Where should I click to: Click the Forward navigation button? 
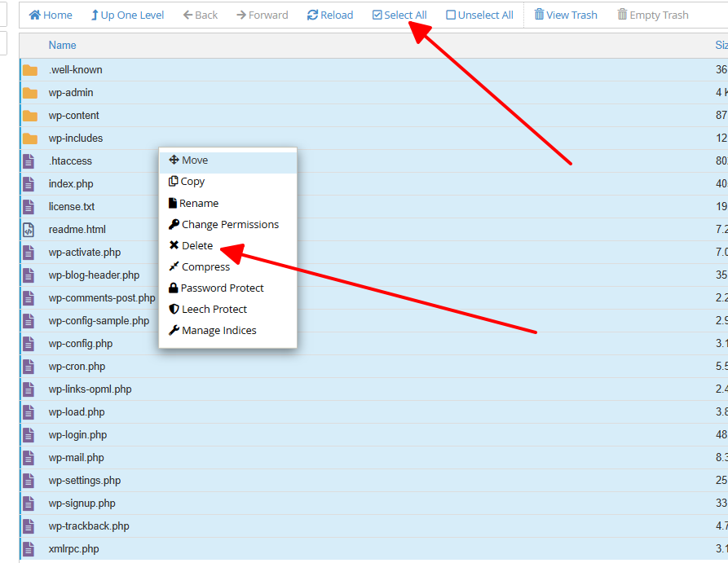tap(263, 15)
